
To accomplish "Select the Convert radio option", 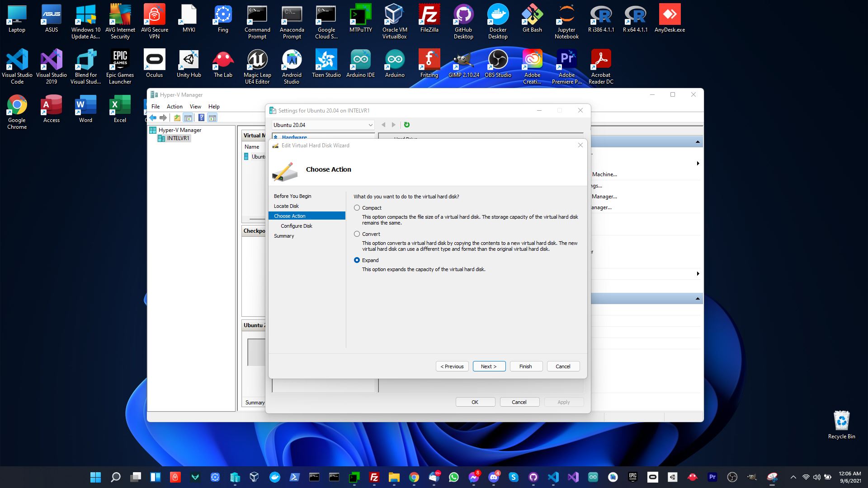I will click(x=357, y=234).
